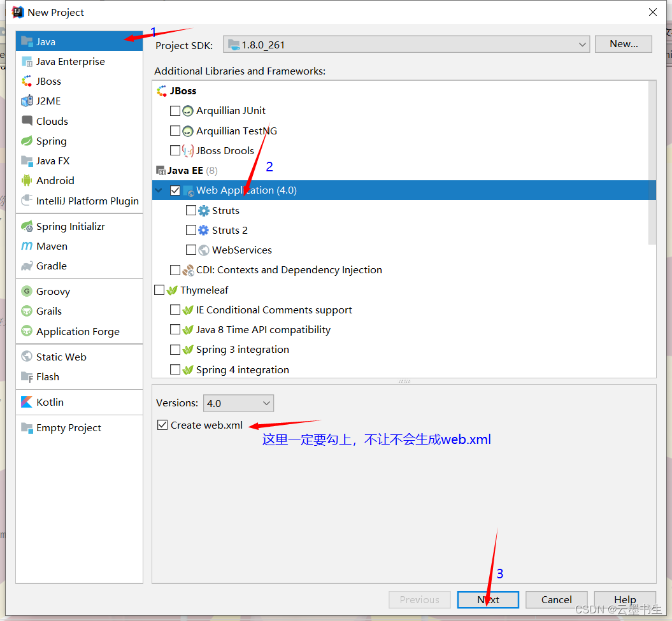
Task: Click the Java EE (8) group header
Action: click(187, 171)
